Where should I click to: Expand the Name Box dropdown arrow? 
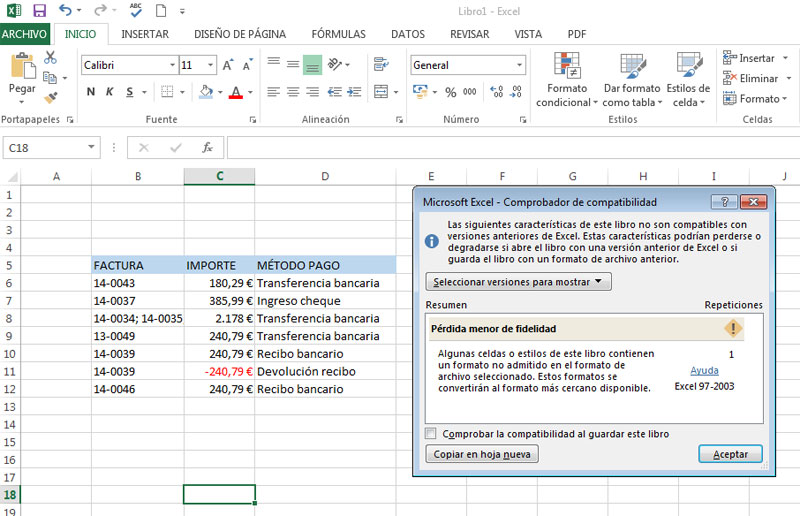click(91, 147)
